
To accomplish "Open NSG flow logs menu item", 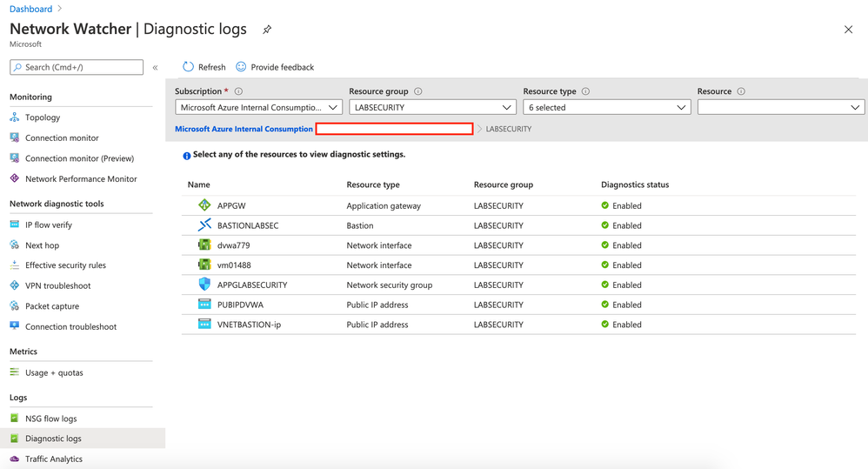I will 51,419.
